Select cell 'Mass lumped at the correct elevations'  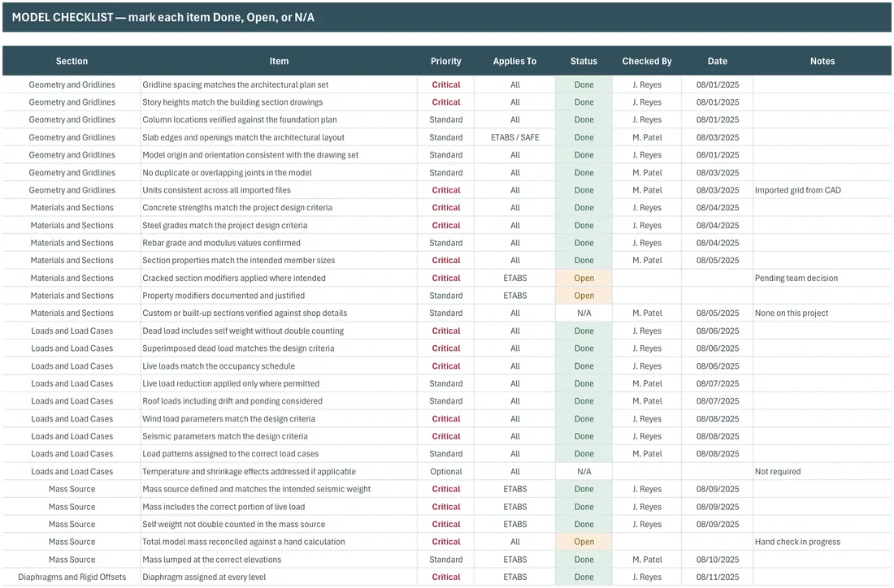[x=279, y=560]
